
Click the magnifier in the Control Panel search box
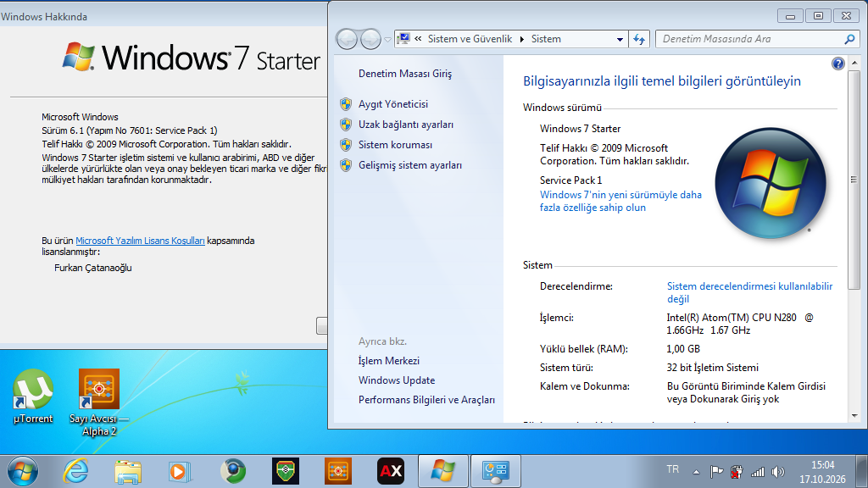pos(849,39)
